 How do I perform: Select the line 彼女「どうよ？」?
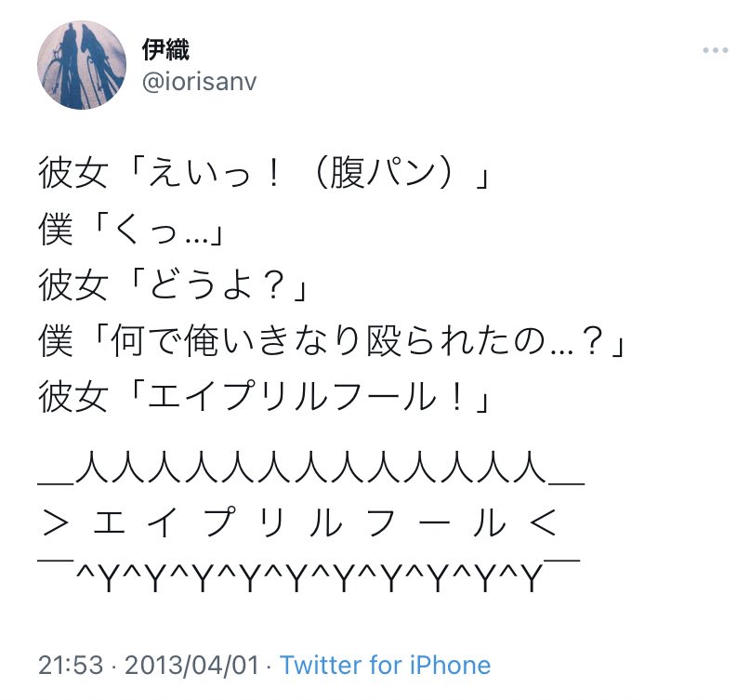coord(172,284)
